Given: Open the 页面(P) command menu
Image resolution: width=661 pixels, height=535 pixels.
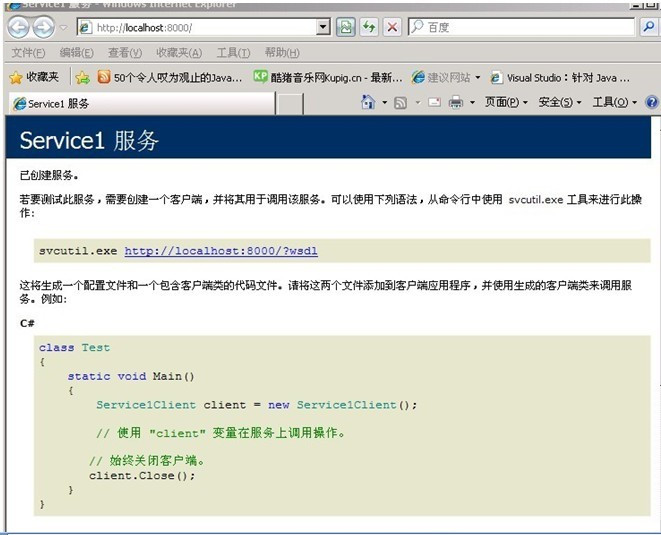Looking at the screenshot, I should 506,102.
